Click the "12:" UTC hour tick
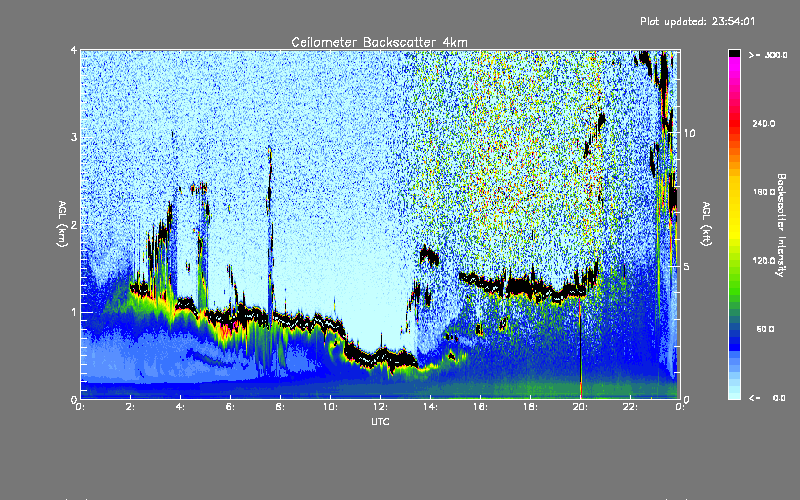 (x=380, y=407)
